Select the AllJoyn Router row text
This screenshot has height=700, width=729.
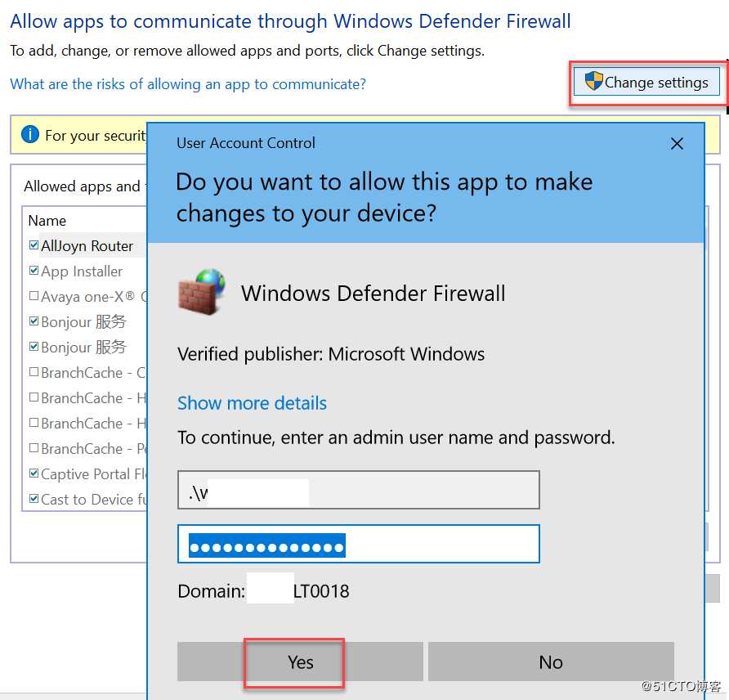(x=87, y=245)
